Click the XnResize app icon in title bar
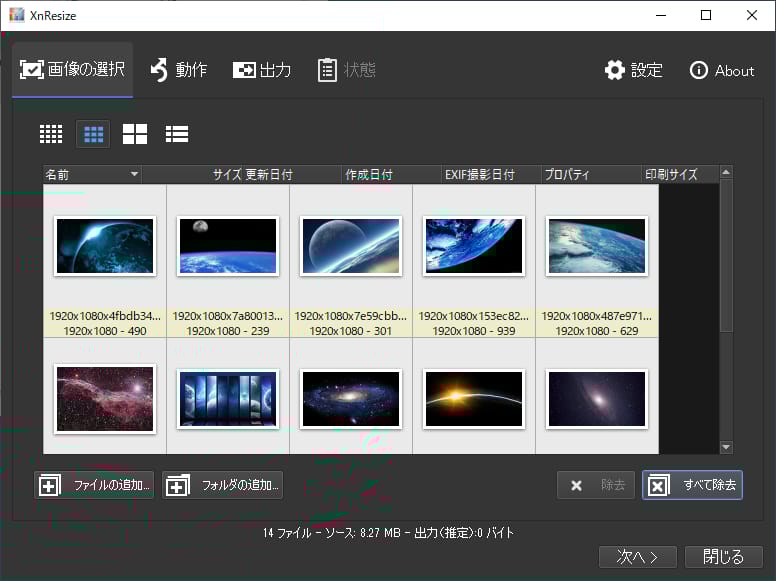This screenshot has height=581, width=776. point(17,15)
